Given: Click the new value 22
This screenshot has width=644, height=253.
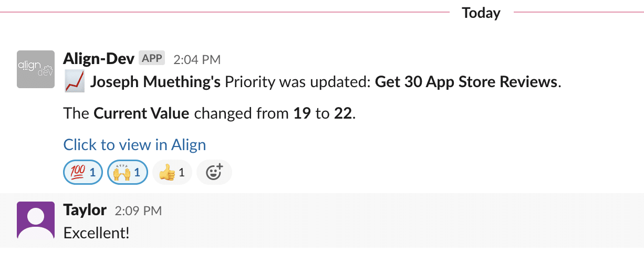Looking at the screenshot, I should 343,113.
